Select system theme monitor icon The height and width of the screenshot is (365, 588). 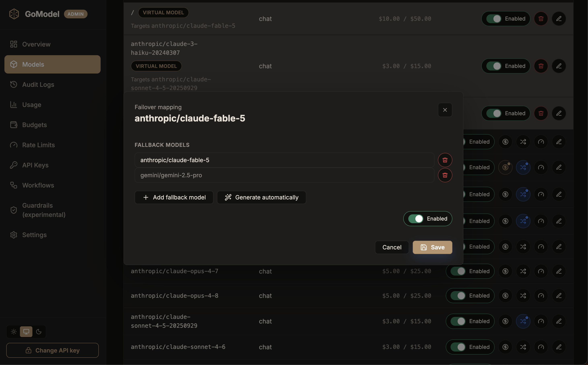26,332
